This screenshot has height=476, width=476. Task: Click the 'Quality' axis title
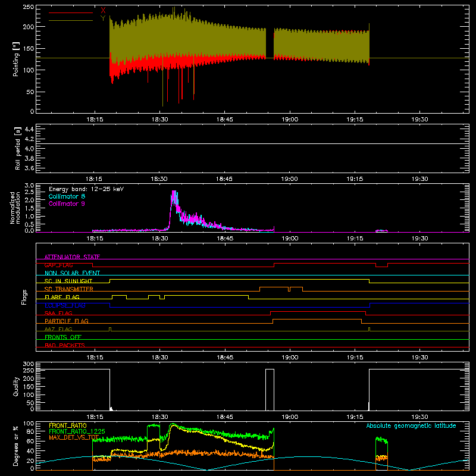(x=16, y=386)
